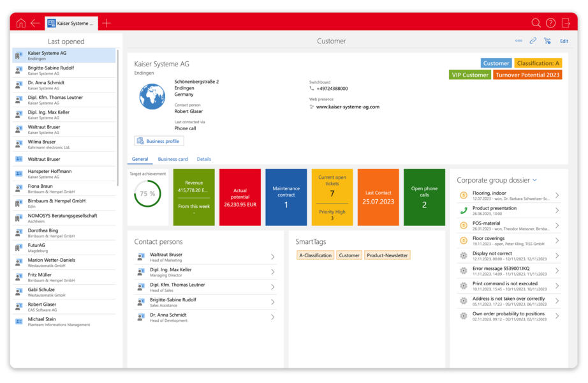Click the link chain icon in Customer header
This screenshot has height=383, width=588.
point(533,41)
